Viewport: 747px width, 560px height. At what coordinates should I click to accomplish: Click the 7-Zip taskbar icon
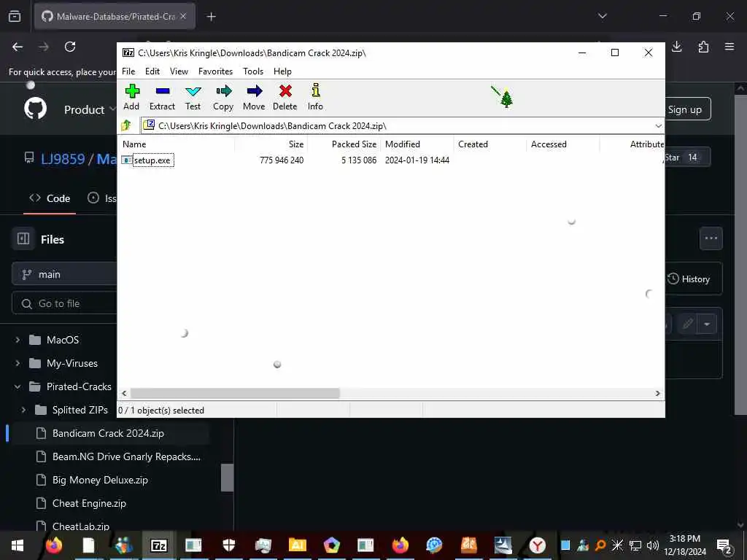click(159, 545)
